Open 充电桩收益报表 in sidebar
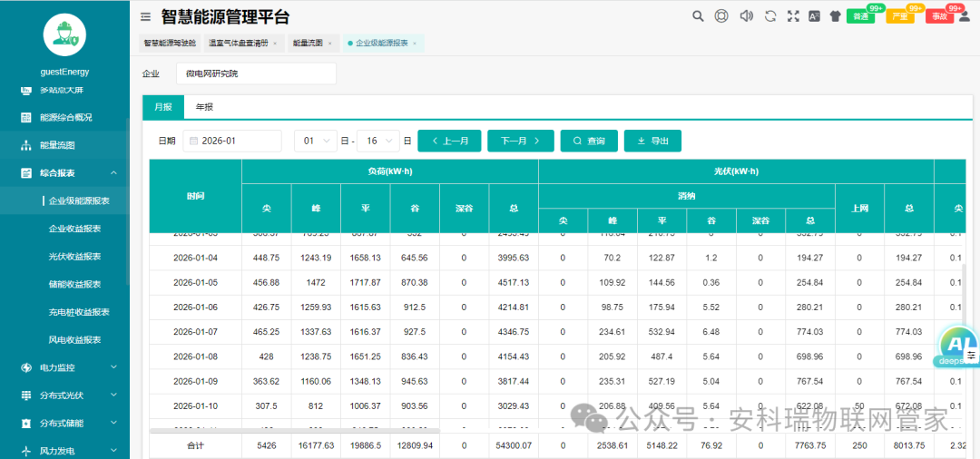This screenshot has width=980, height=459. (79, 312)
